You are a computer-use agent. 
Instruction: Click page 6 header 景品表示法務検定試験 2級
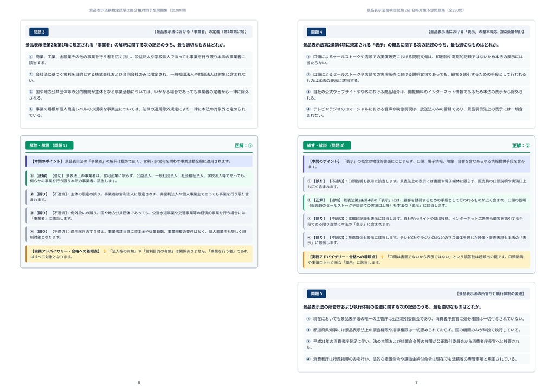[x=138, y=10]
